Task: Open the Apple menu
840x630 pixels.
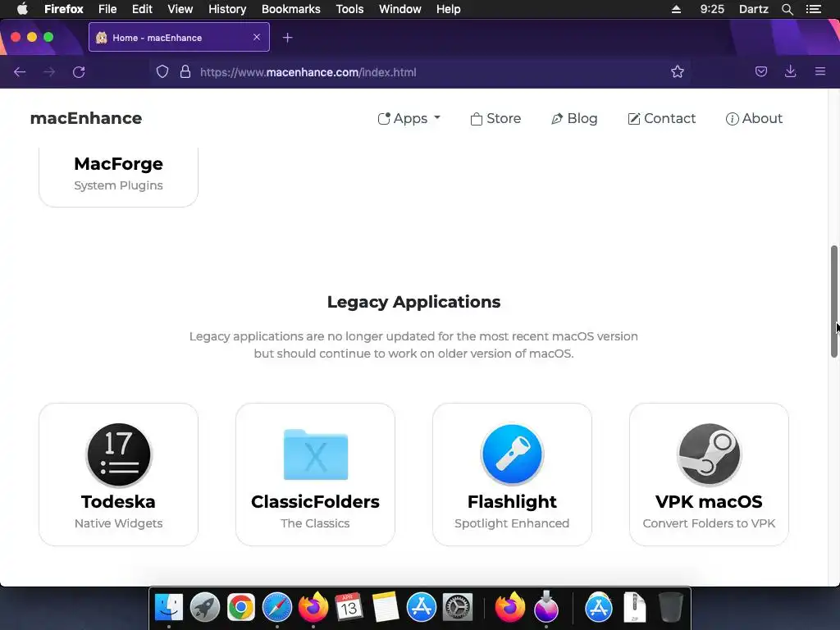Action: coord(22,8)
